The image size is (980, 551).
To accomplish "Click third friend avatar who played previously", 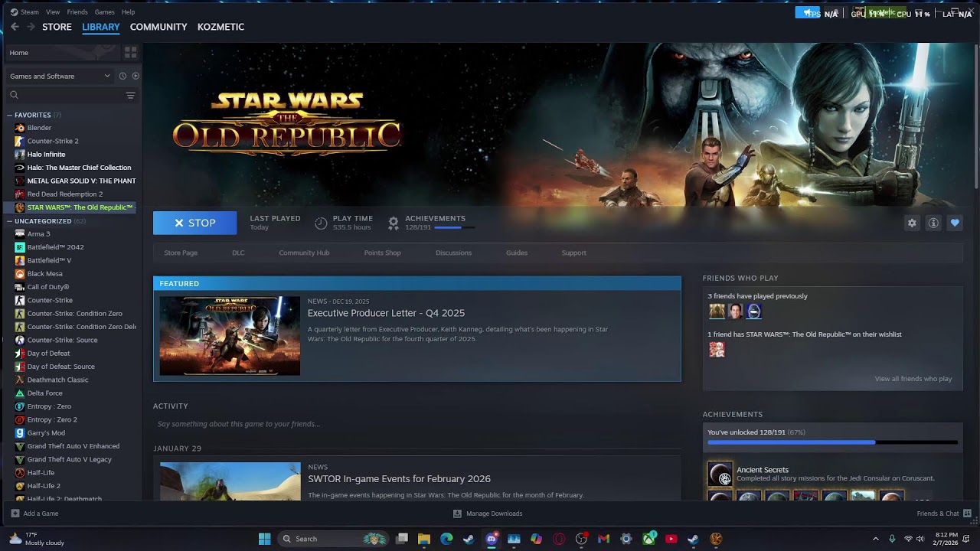I will tap(753, 311).
